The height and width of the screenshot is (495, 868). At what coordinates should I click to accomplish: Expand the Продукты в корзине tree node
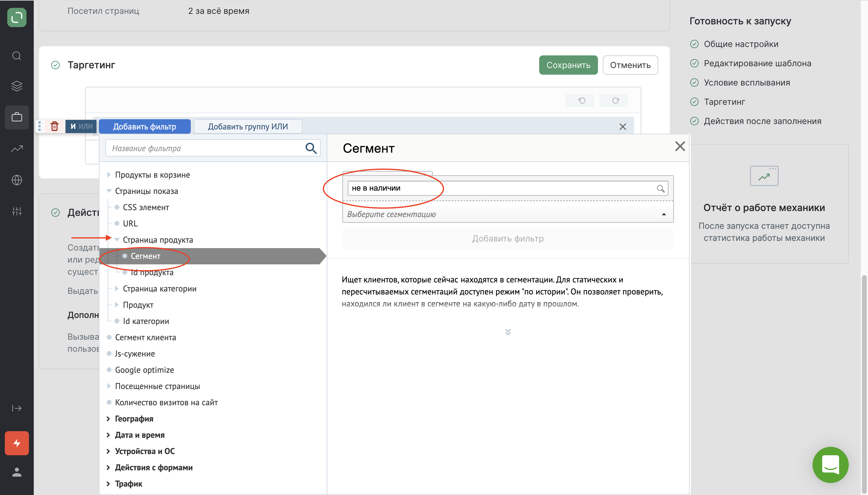point(108,175)
